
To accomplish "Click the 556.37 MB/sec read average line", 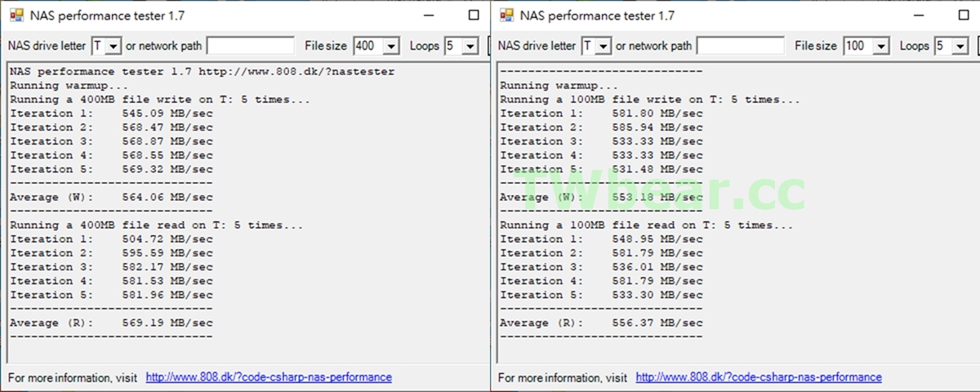I will (x=601, y=323).
